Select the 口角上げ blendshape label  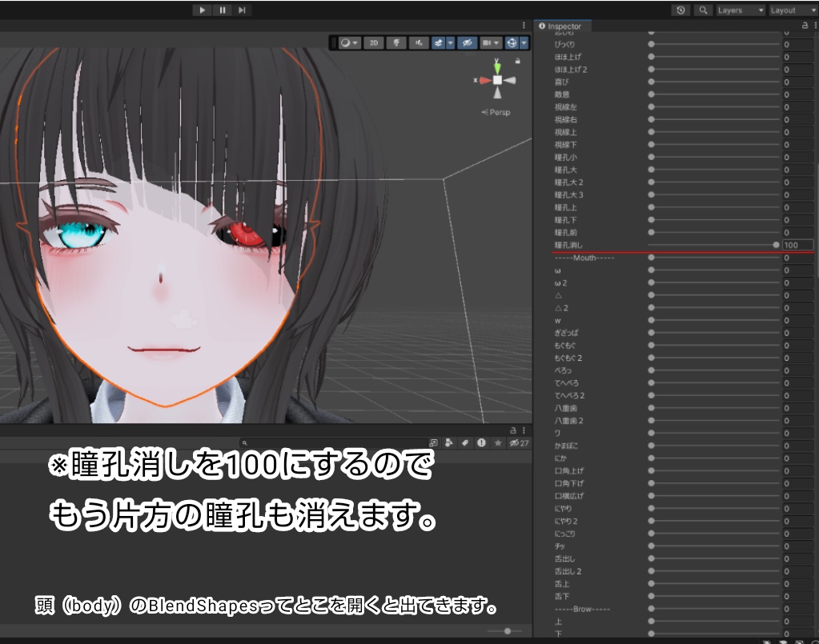(569, 470)
